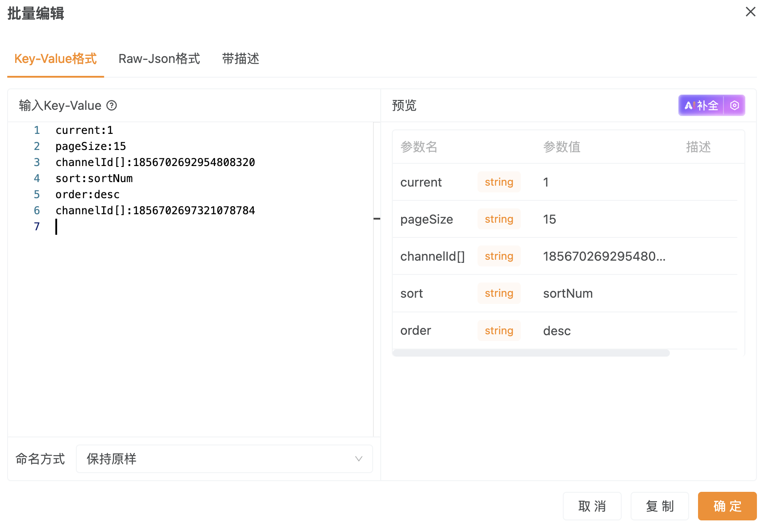Click the preview horizontal scrollbar
773x532 pixels.
[x=531, y=353]
